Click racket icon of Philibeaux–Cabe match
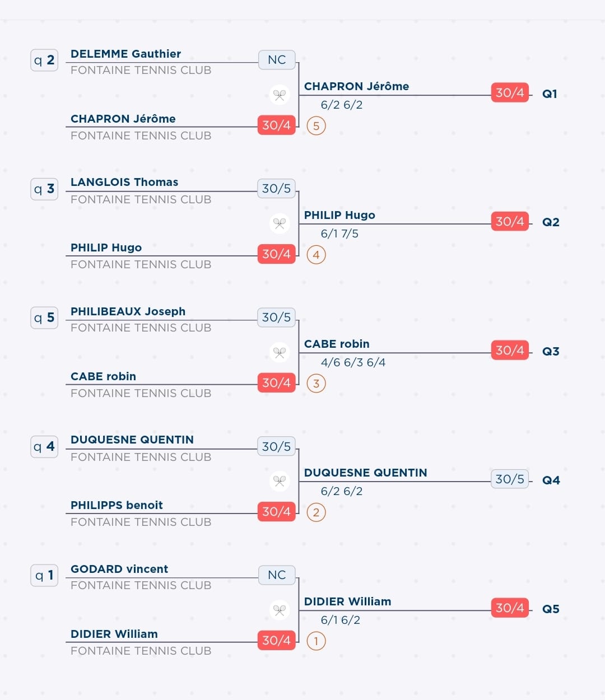Viewport: 605px width, 700px height. 279,352
